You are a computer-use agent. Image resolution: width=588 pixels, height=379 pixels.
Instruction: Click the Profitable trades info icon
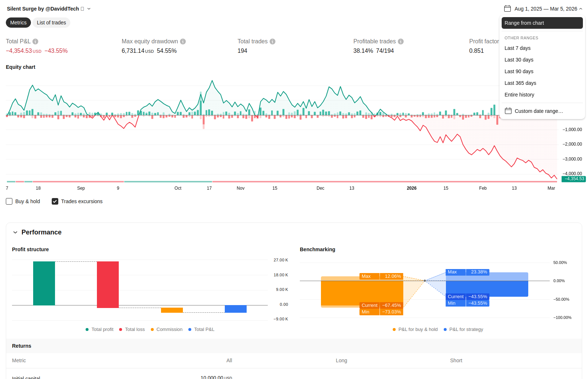(x=401, y=42)
